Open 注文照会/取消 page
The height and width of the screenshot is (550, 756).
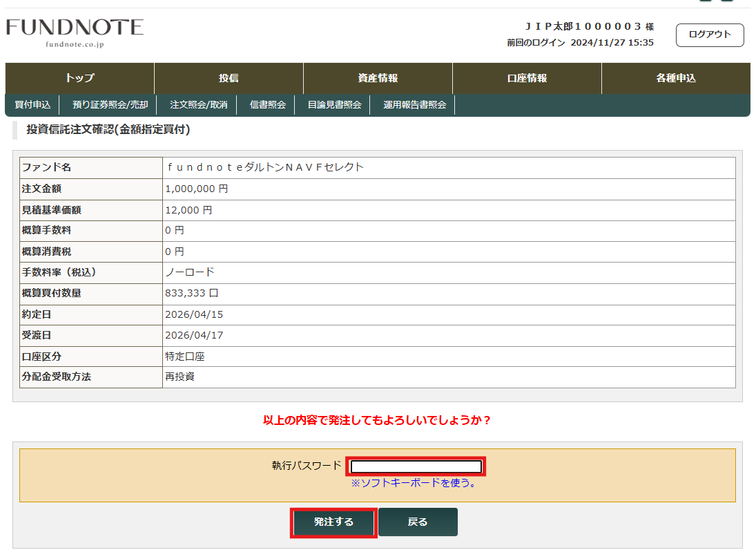point(199,104)
